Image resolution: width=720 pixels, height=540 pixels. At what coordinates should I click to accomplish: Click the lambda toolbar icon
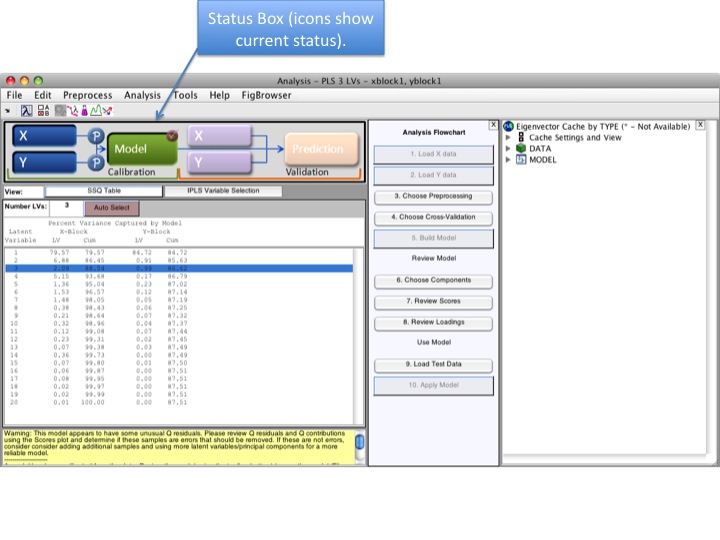[x=27, y=110]
